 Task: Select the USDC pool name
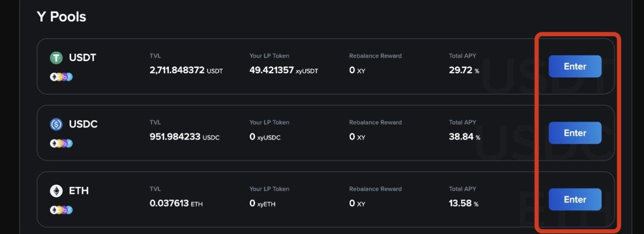pos(83,124)
